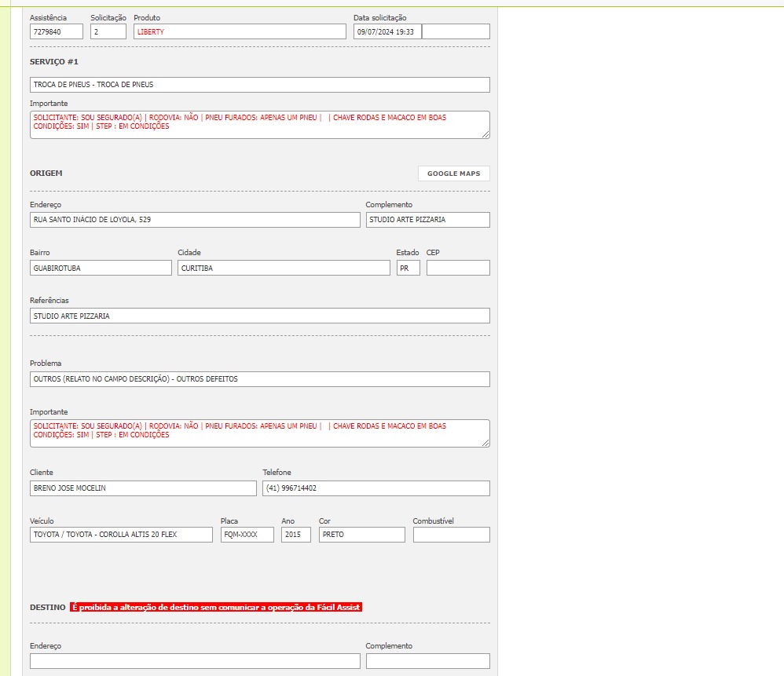
Task: Click the empty Combustível field
Action: coord(452,535)
